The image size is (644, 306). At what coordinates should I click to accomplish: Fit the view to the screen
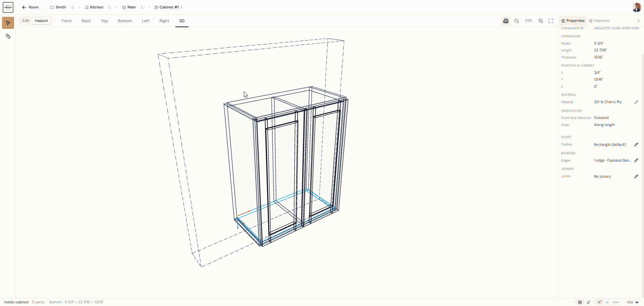pyautogui.click(x=551, y=21)
